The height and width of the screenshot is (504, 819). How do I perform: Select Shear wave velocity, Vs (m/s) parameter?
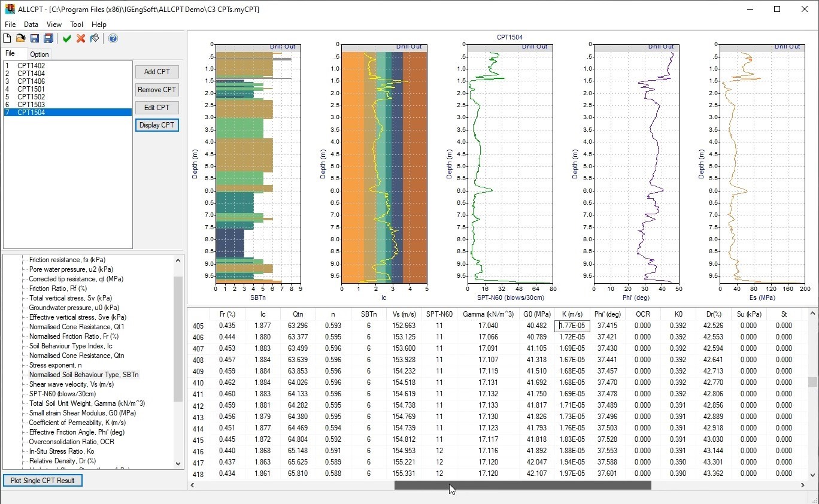coord(71,384)
